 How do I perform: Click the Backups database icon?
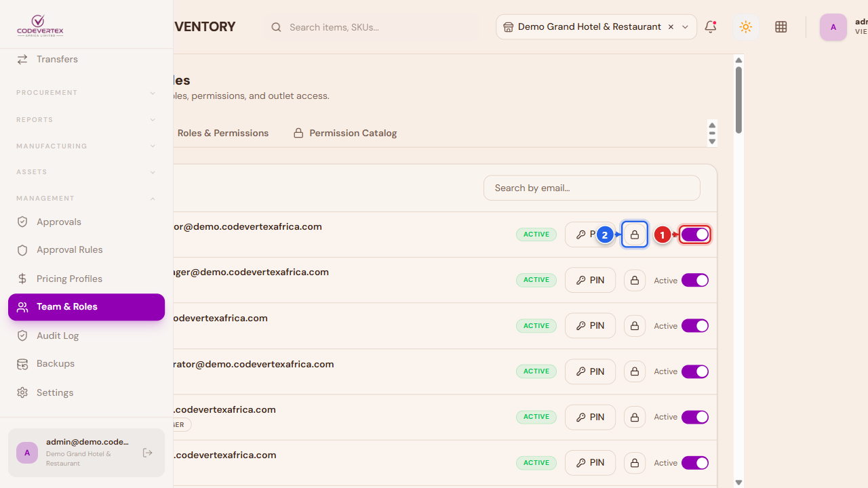pos(22,364)
